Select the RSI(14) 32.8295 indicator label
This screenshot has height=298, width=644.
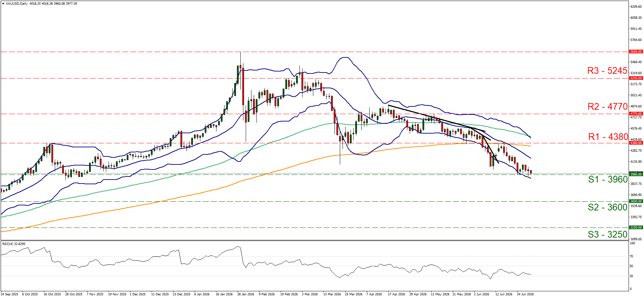pos(14,244)
